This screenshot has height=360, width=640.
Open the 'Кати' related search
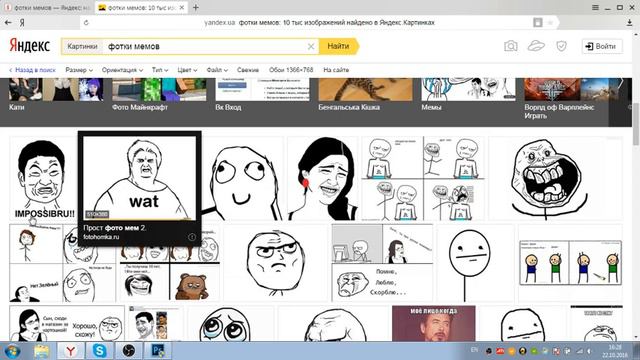coord(56,95)
